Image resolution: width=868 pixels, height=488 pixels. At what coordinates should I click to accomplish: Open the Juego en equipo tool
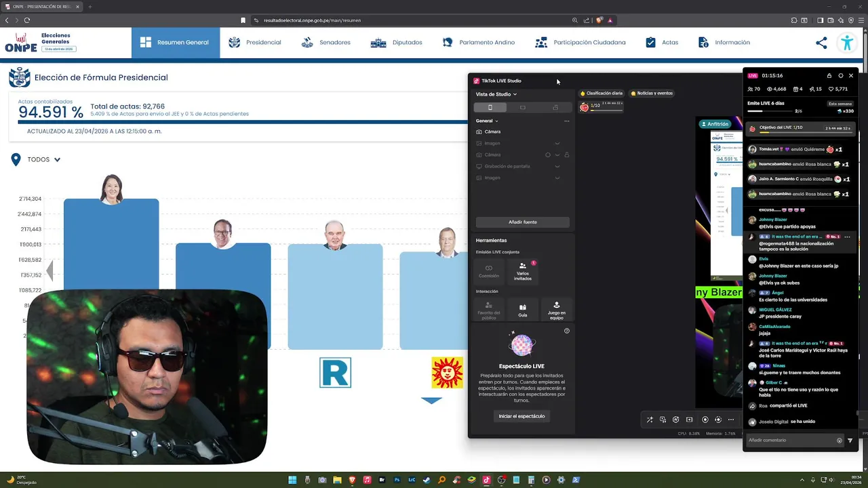pyautogui.click(x=556, y=310)
